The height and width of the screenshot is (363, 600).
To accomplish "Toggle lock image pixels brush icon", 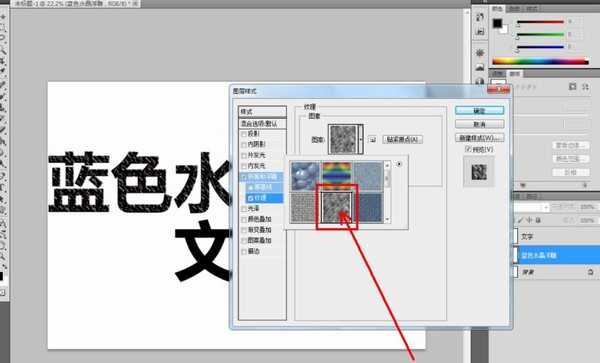I will [521, 220].
